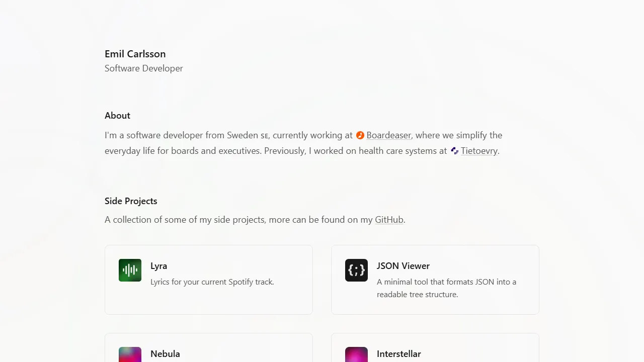This screenshot has width=644, height=362.
Task: Click the Interstellar gradient app icon
Action: pyautogui.click(x=356, y=354)
